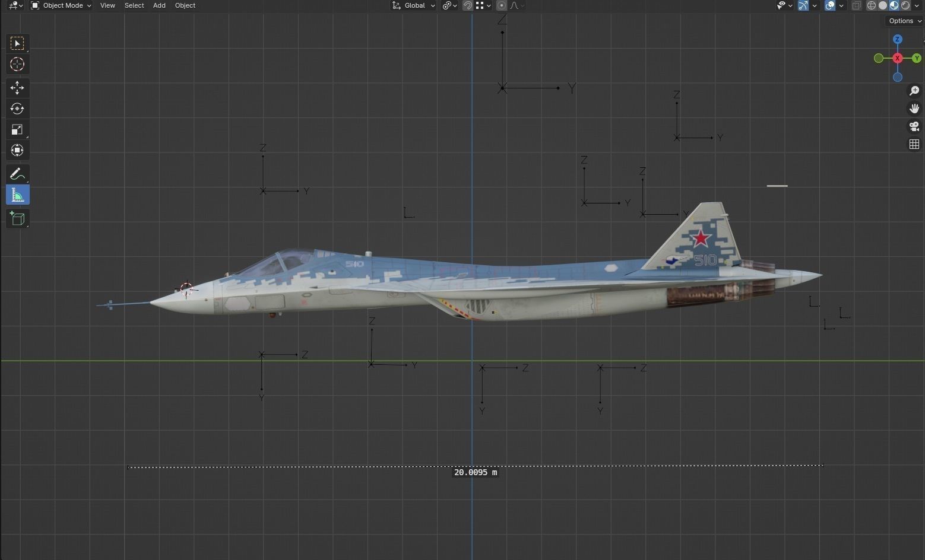
Task: Toggle X-ray view
Action: (856, 5)
